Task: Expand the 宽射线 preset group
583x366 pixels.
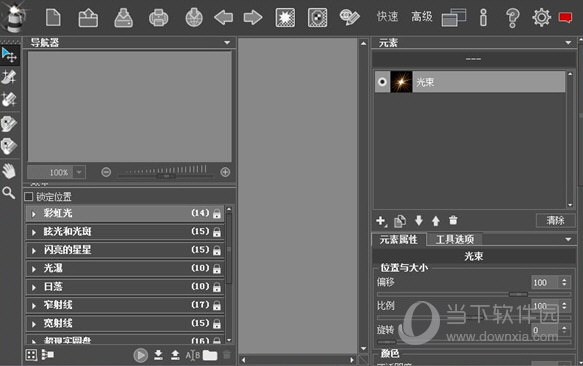Action: click(34, 324)
